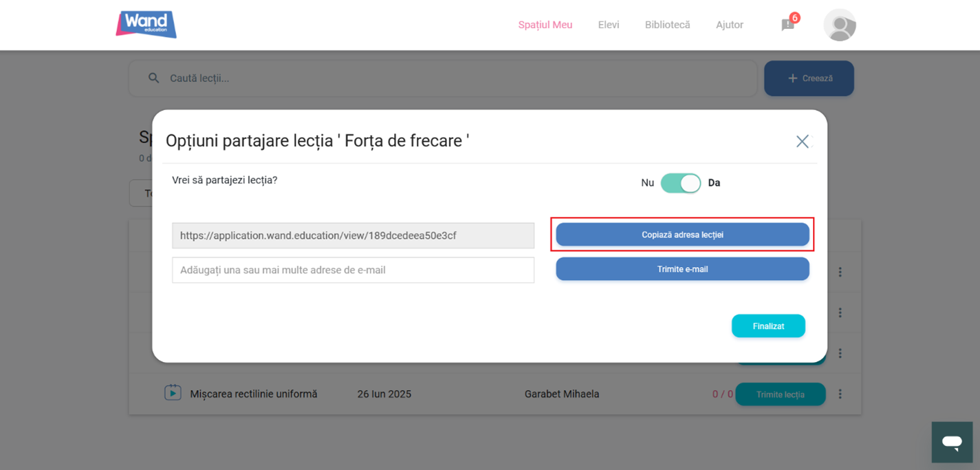Open three-dot menu for Mișcarea rectilinie uniformă
The image size is (980, 470).
840,394
